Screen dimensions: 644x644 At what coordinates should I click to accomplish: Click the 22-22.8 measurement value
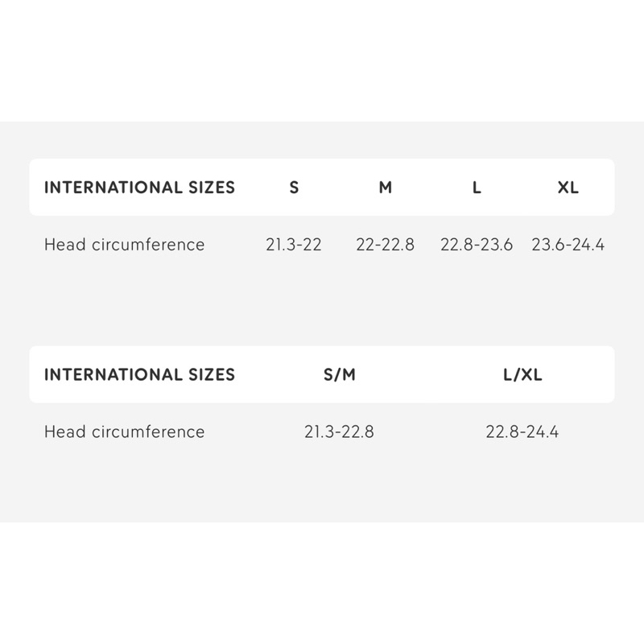[x=386, y=245]
